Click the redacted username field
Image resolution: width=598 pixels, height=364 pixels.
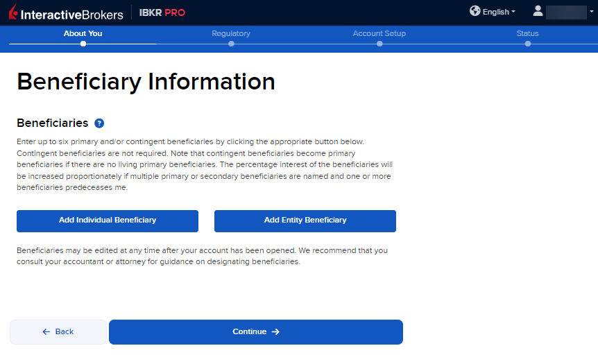566,12
